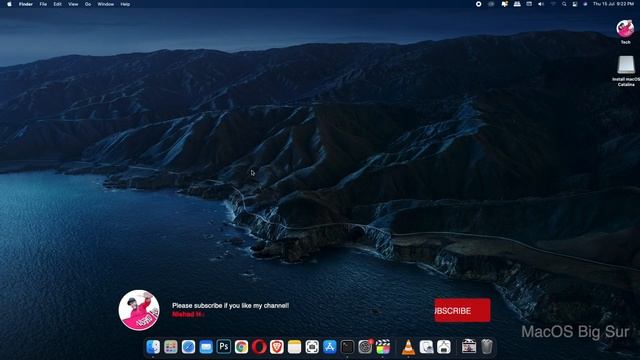Open the Edit menu
Image resolution: width=640 pixels, height=360 pixels.
pyautogui.click(x=58, y=4)
